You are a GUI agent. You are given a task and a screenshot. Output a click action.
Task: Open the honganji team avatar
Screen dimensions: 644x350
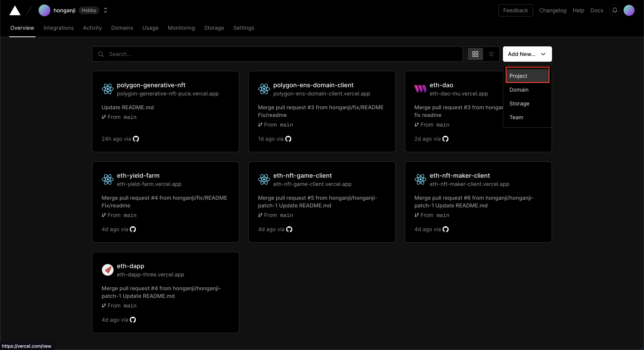(x=44, y=11)
